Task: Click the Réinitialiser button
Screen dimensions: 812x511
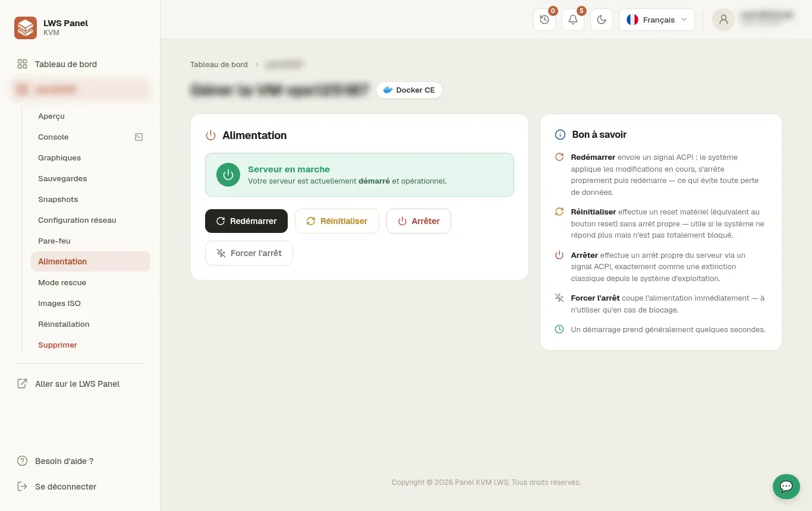Action: coord(337,221)
